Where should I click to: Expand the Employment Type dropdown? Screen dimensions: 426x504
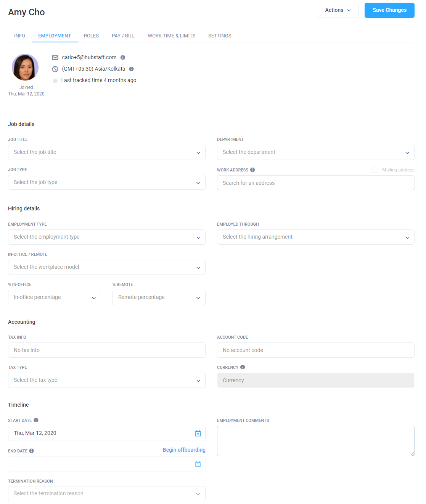[x=107, y=237]
